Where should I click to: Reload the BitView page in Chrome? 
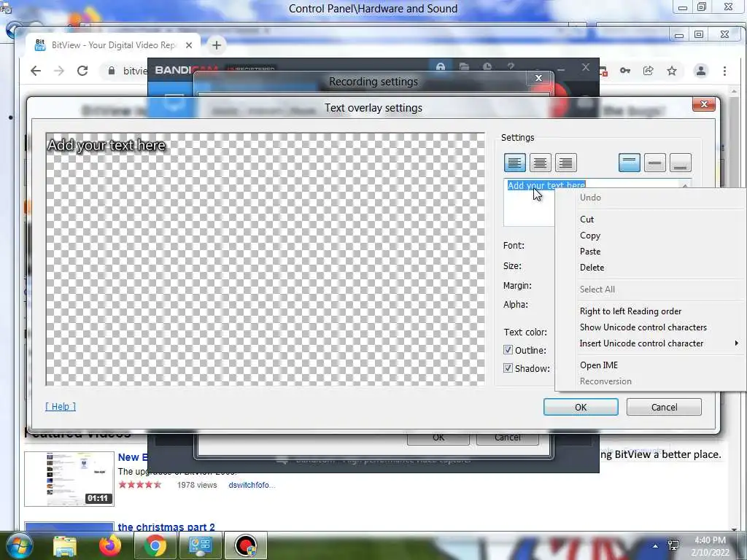pos(82,71)
